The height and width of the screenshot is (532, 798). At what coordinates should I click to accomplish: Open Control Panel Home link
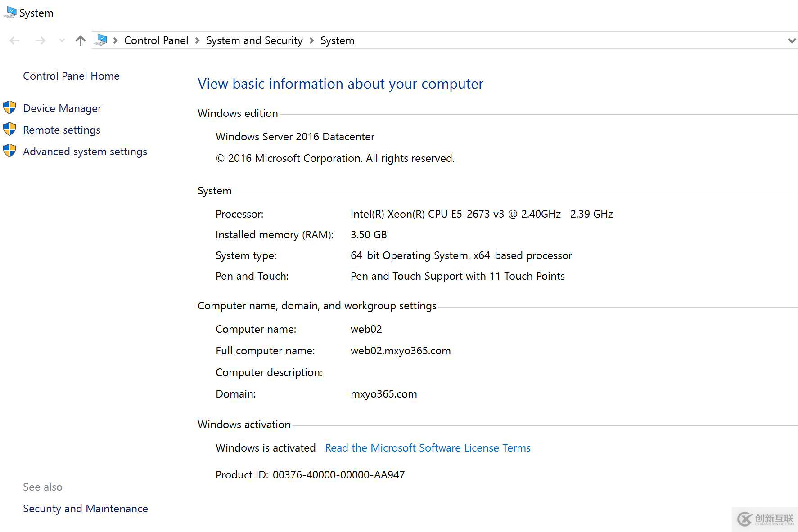click(71, 76)
